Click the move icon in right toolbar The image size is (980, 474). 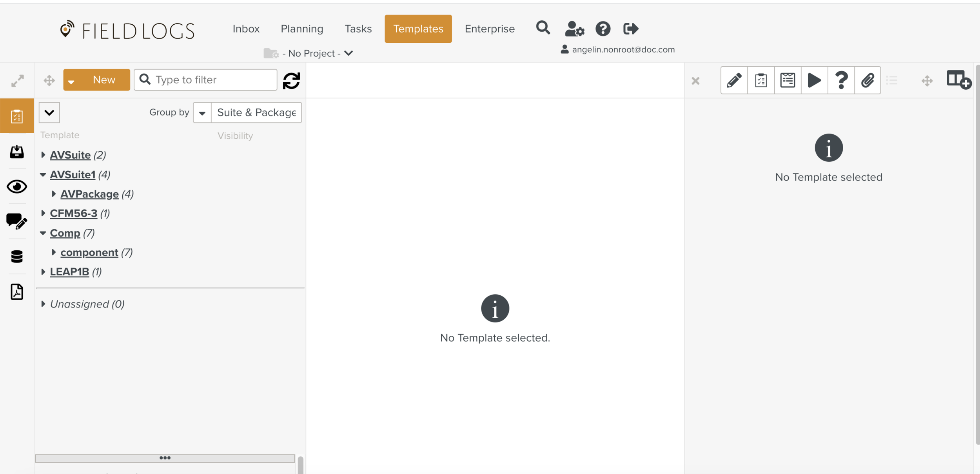pyautogui.click(x=927, y=81)
